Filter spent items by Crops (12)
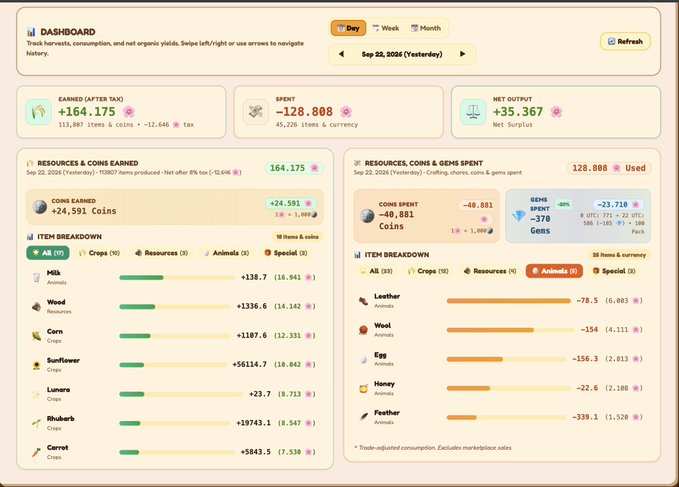Screen dimensions: 679x487 pos(428,271)
